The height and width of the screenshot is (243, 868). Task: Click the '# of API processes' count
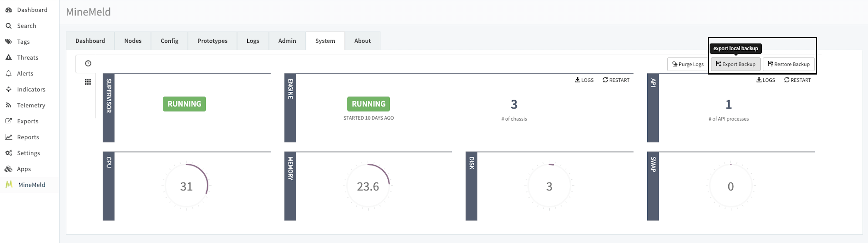[728, 104]
